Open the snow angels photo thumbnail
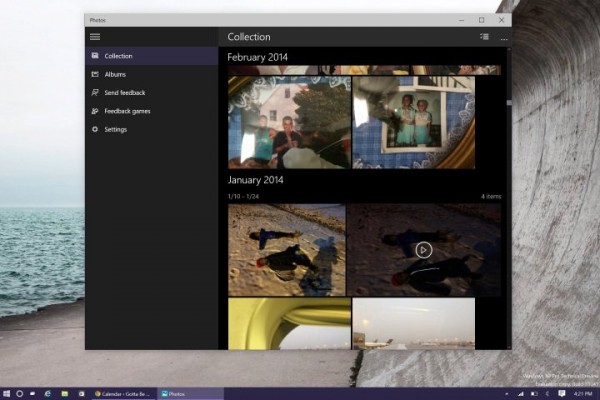The width and height of the screenshot is (600, 400). click(x=287, y=250)
